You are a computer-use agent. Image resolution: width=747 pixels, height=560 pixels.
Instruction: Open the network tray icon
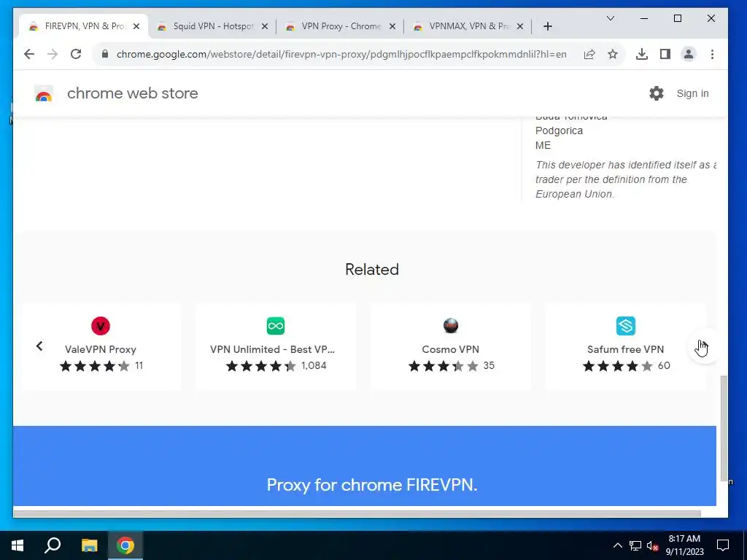pyautogui.click(x=635, y=545)
